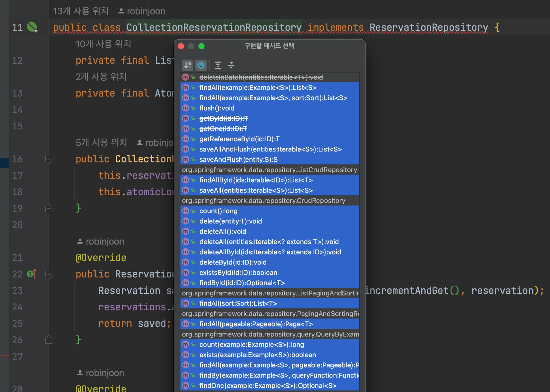
Task: Click the '13개 사용 위치' usages hint
Action: pyautogui.click(x=81, y=11)
